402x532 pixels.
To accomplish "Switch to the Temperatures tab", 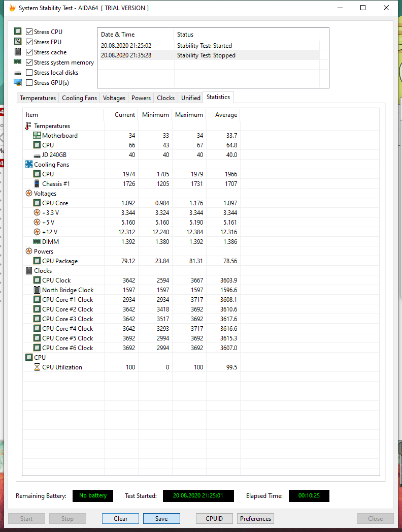I will coord(38,98).
